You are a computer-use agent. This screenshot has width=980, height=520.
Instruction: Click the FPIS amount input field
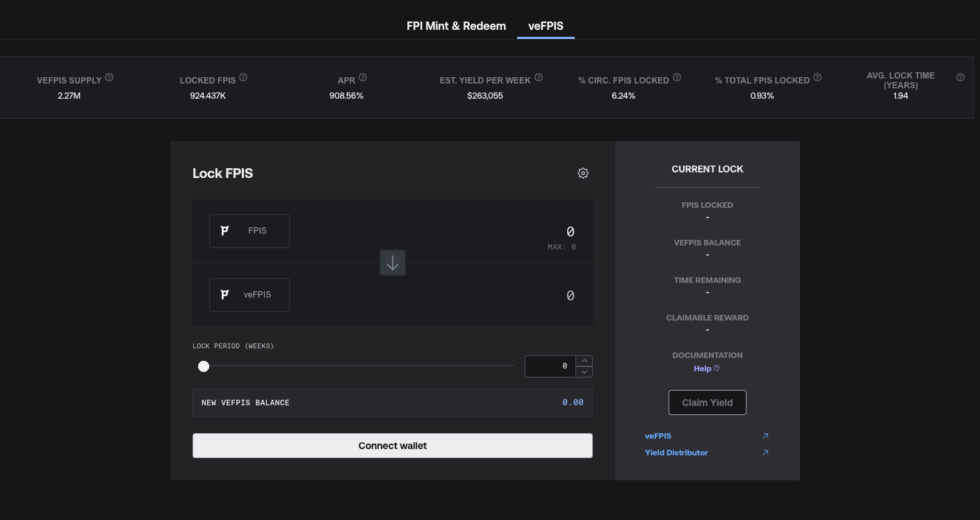[487, 231]
